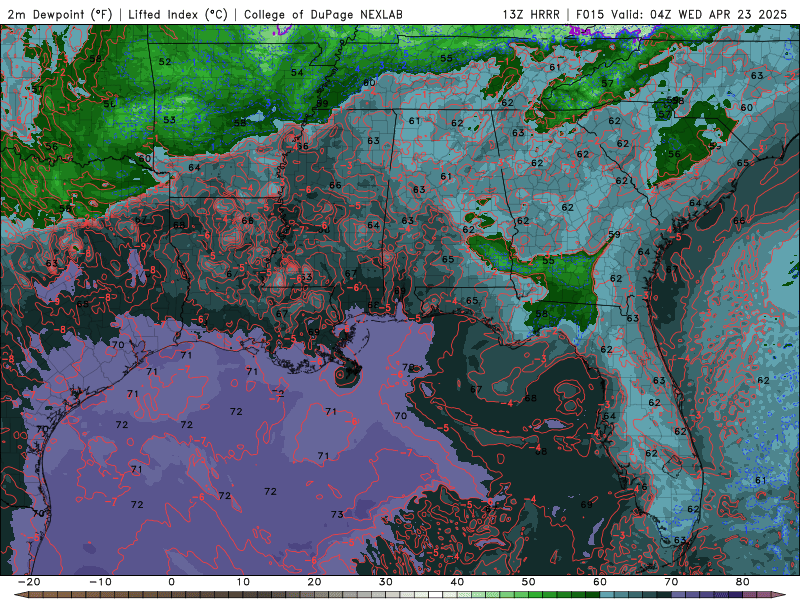Click the '13Z HRRR' model run label
Screen dimensions: 800x600
[531, 14]
